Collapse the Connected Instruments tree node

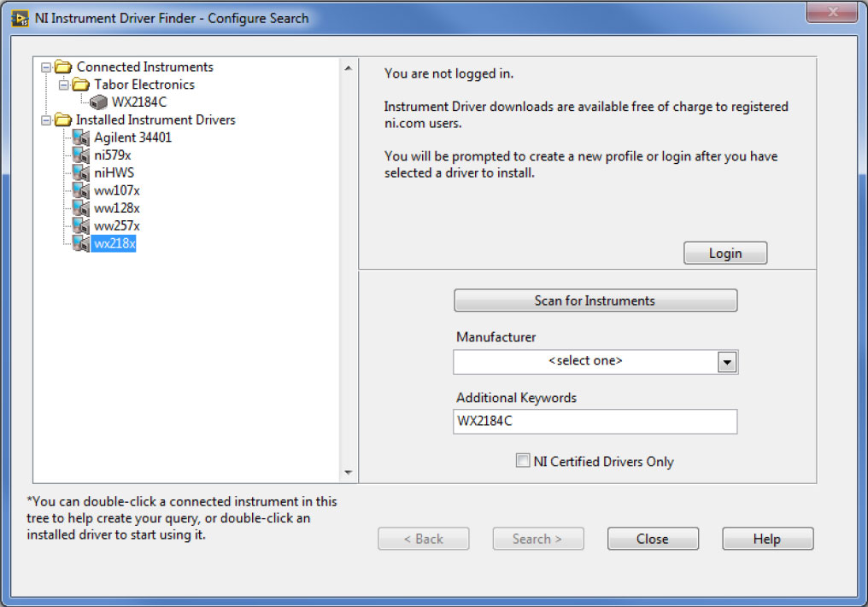coord(45,67)
